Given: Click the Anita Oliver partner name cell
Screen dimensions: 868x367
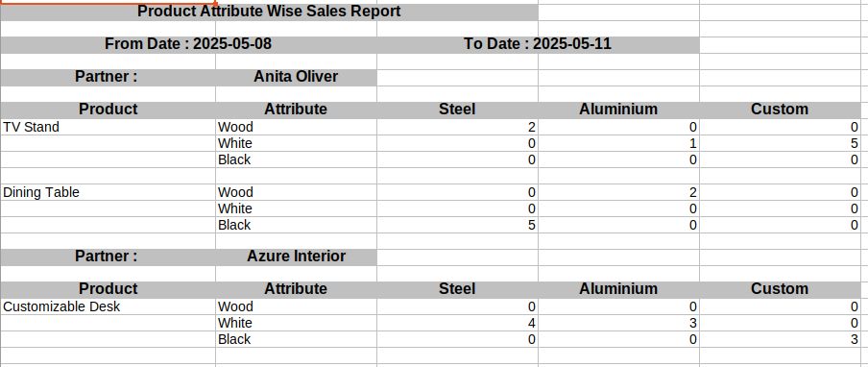Looking at the screenshot, I should tap(296, 77).
